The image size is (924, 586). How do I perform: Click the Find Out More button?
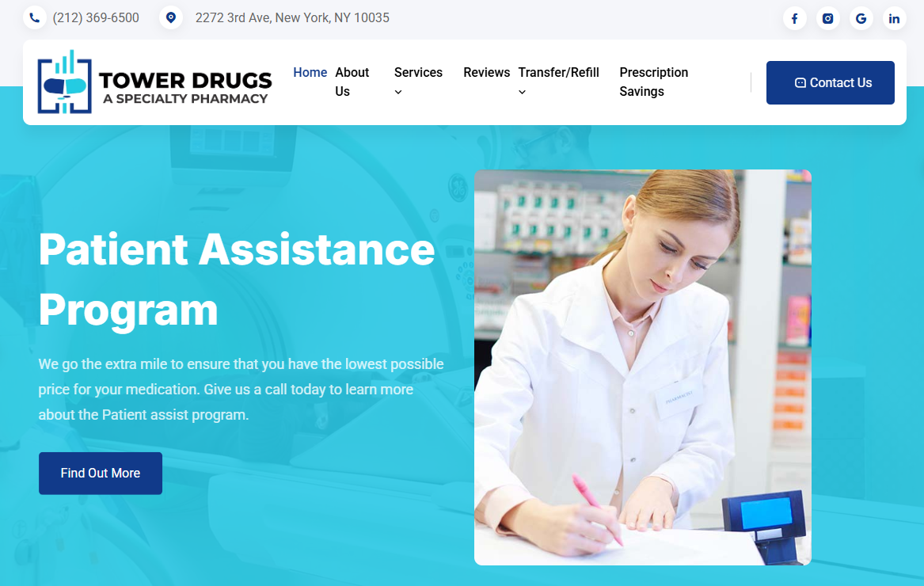101,474
